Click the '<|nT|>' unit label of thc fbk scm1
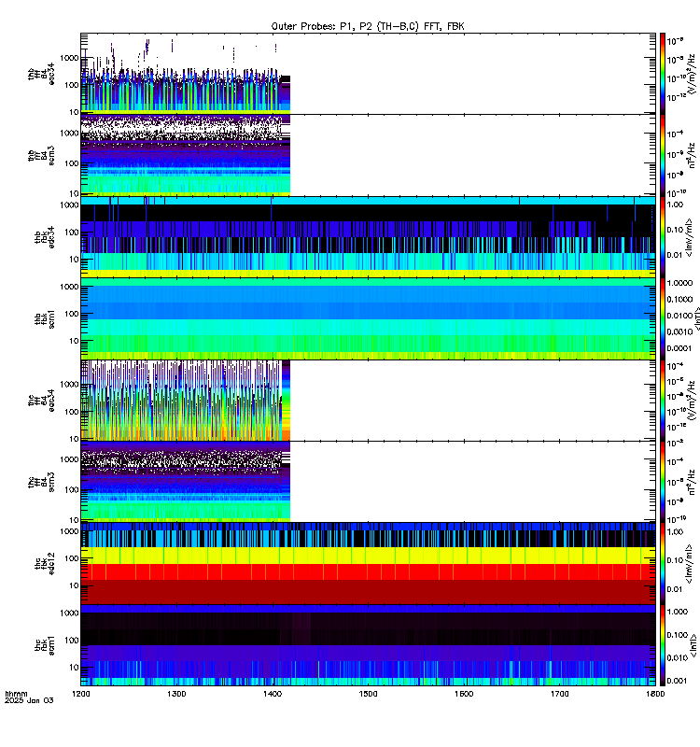Screen dimensions: 700x747 [693, 645]
